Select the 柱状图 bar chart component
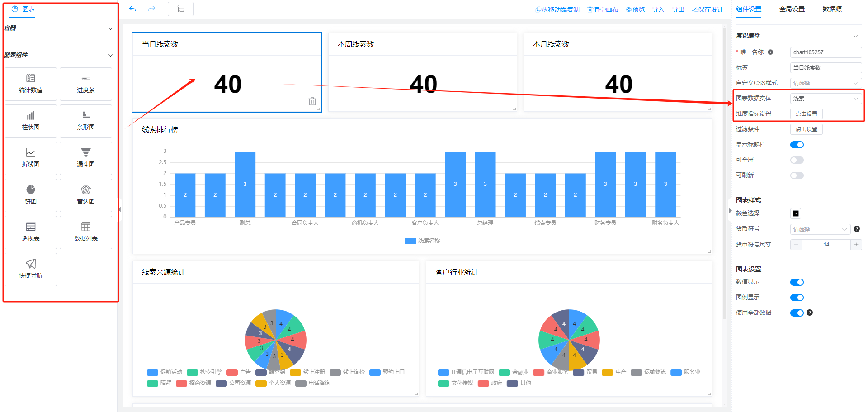868x412 pixels. pos(31,121)
